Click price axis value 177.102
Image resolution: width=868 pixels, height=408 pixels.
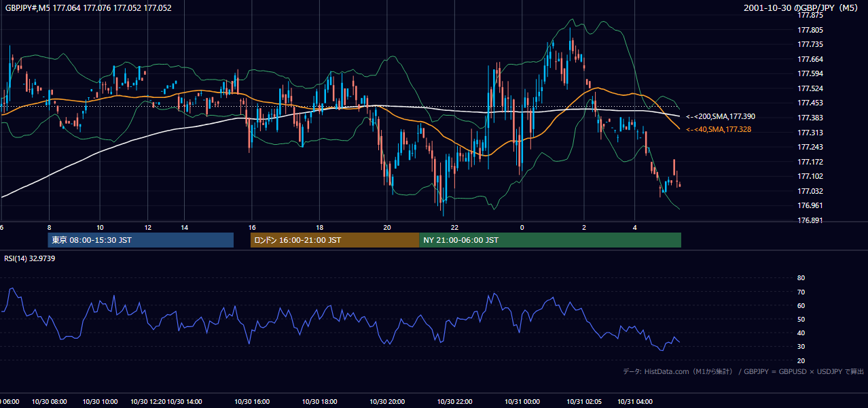[810, 177]
